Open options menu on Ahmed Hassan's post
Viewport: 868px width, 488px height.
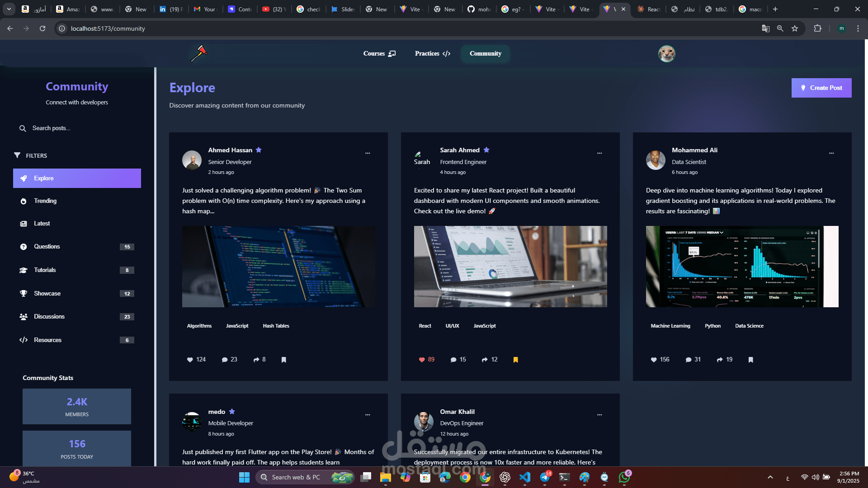coord(368,153)
